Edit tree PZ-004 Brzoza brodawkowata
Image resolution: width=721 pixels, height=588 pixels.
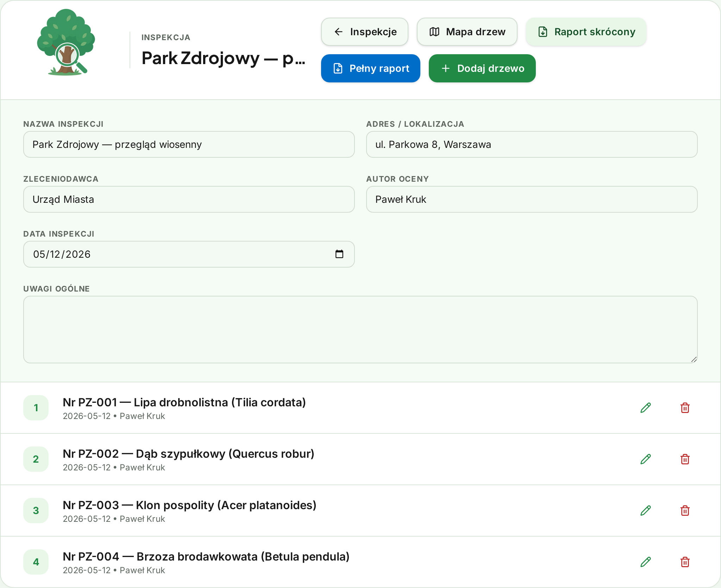pos(646,562)
